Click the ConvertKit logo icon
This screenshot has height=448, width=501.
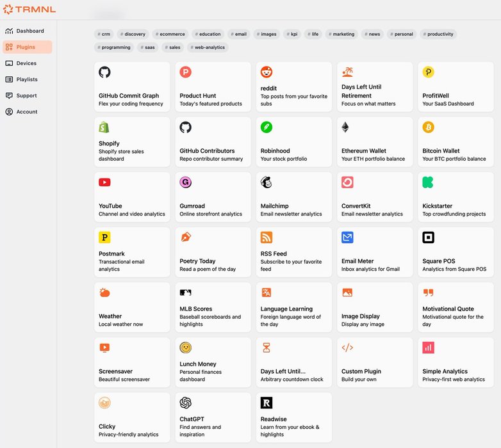tap(347, 182)
